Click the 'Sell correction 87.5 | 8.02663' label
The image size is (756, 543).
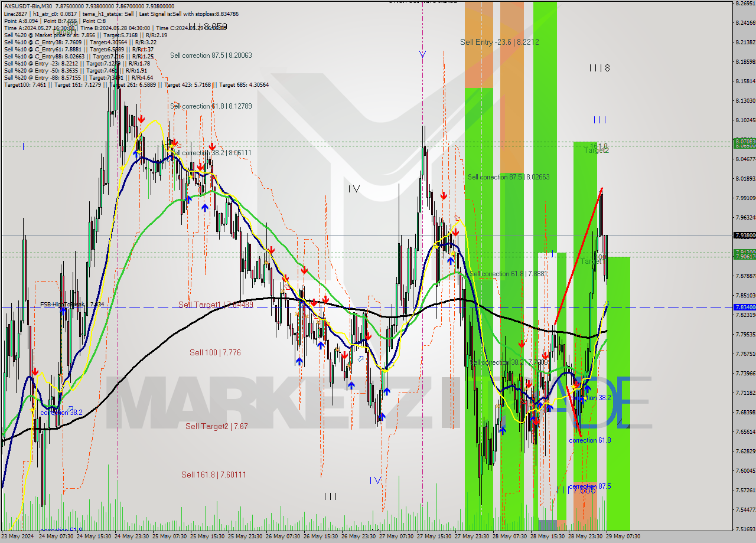click(x=509, y=177)
